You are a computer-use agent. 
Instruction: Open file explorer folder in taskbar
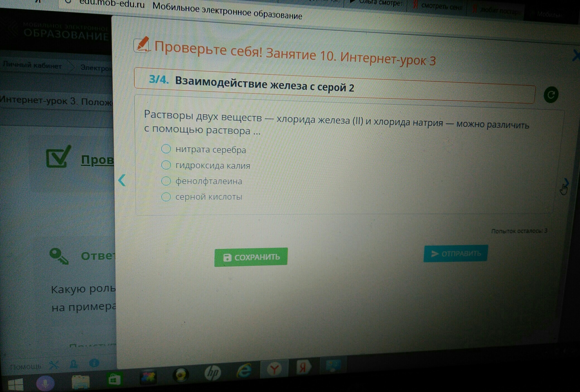coord(80,382)
